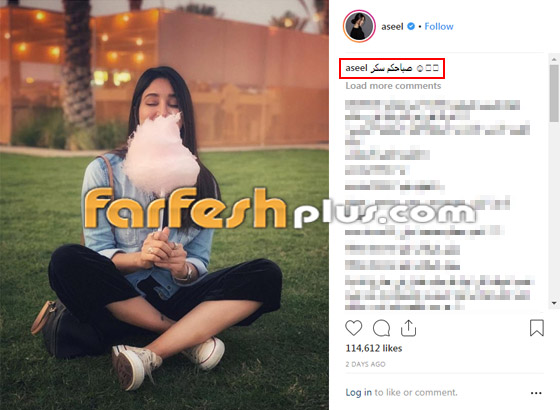
Task: Click the Log in link
Action: (x=359, y=392)
